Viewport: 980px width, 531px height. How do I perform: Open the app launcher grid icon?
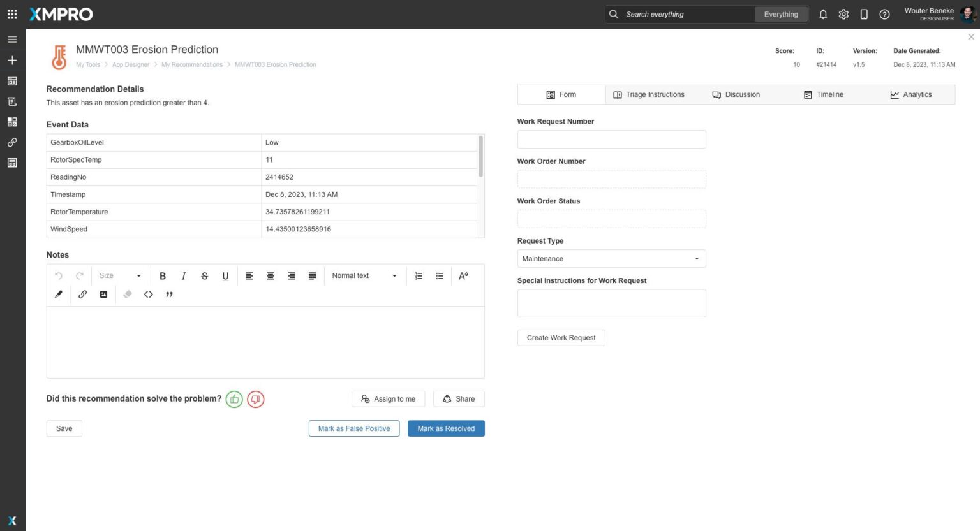(12, 14)
